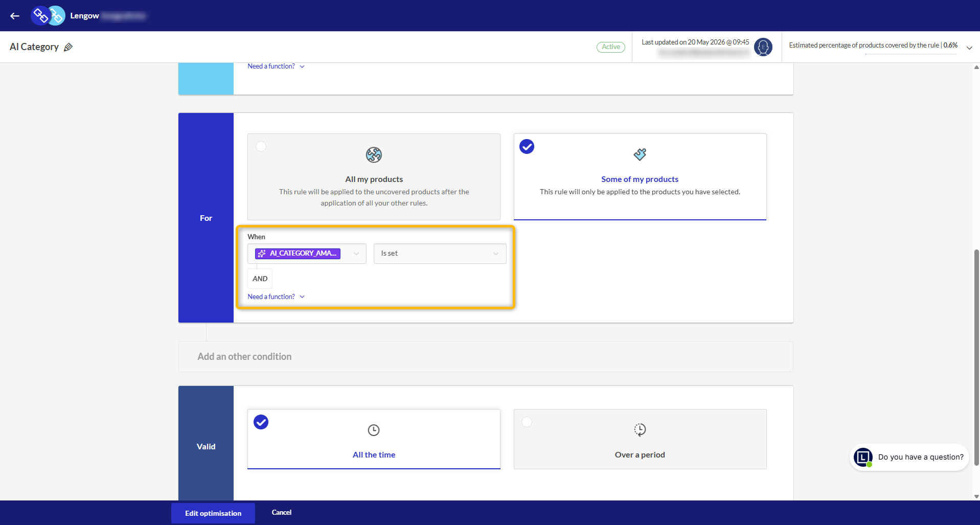This screenshot has height=525, width=980.
Task: Select the All my products radio
Action: (261, 147)
